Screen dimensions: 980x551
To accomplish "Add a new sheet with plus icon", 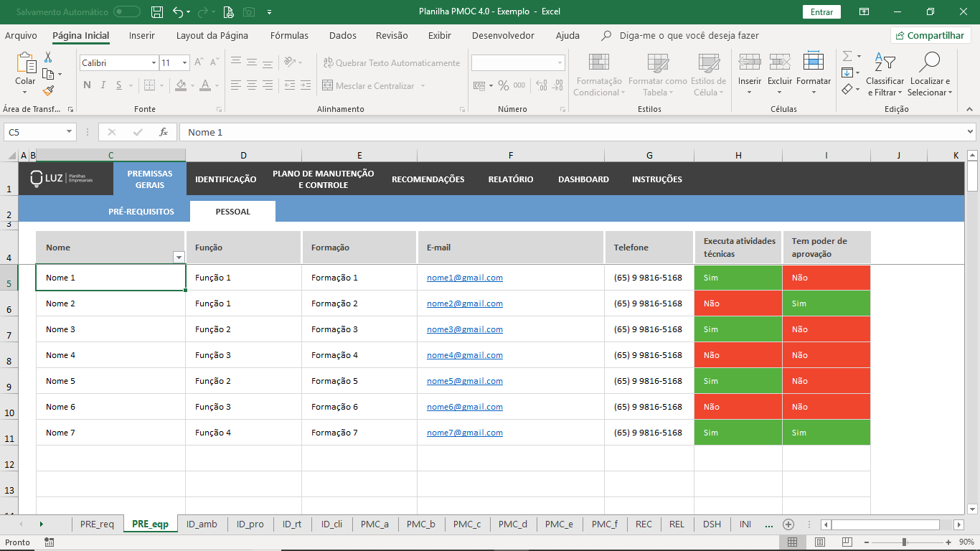I will coord(788,524).
